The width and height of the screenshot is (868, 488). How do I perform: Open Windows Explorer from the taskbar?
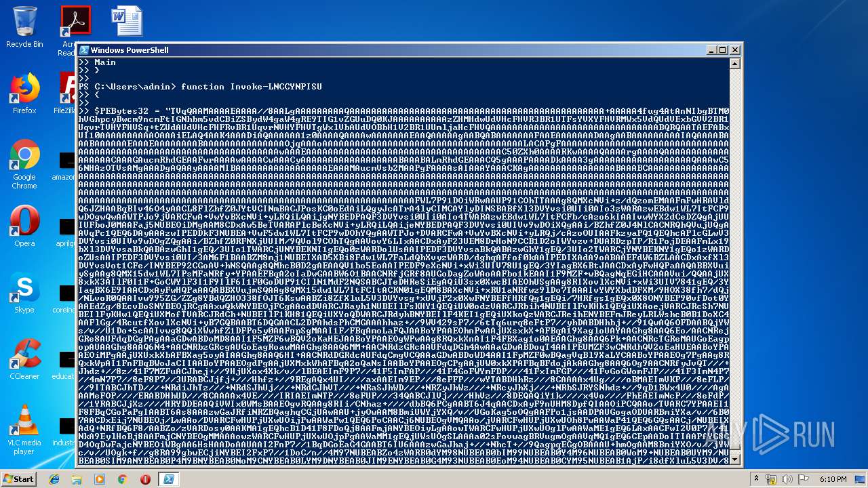77,479
